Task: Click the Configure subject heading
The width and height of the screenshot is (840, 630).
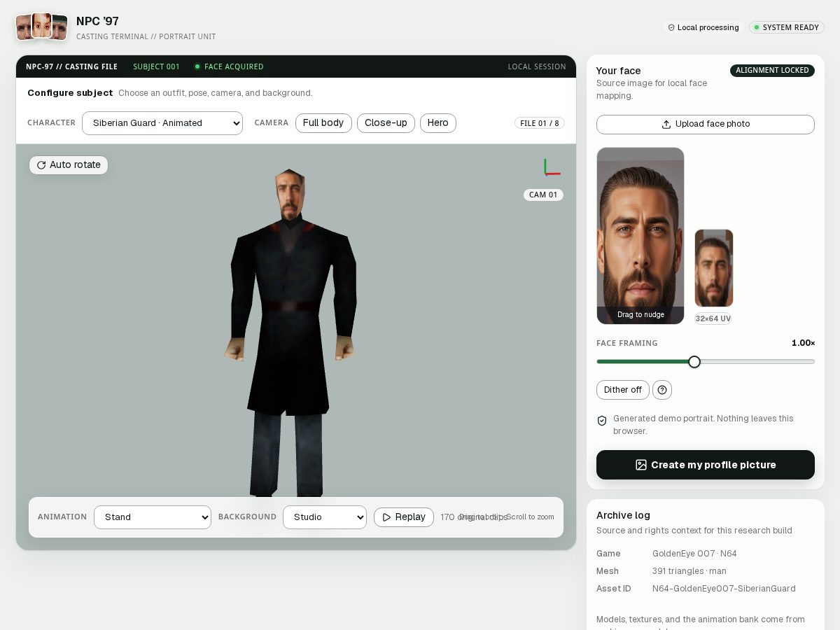Action: [x=70, y=93]
